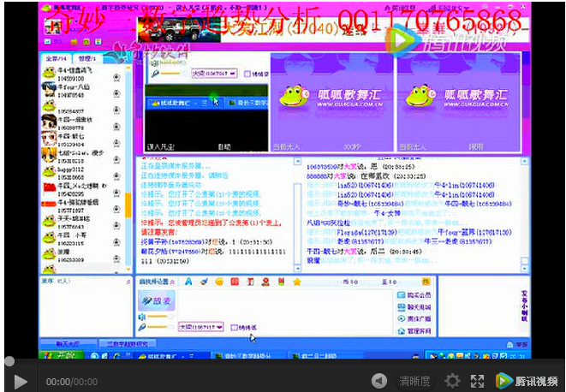Open the smiley emoticon picker

tap(219, 281)
